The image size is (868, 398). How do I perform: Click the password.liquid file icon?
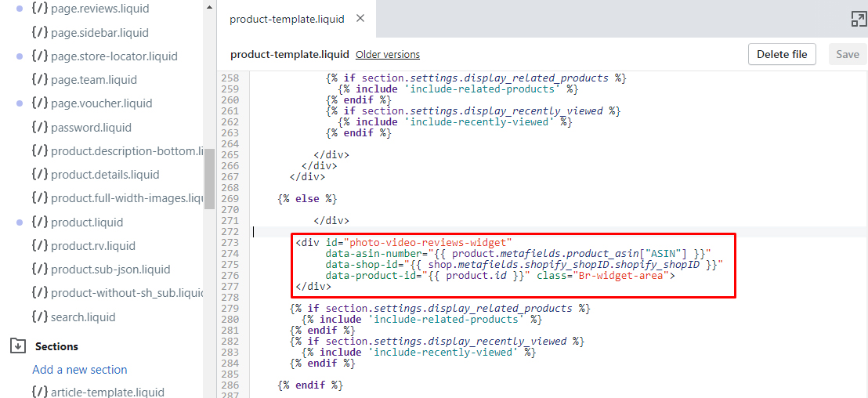(40, 127)
